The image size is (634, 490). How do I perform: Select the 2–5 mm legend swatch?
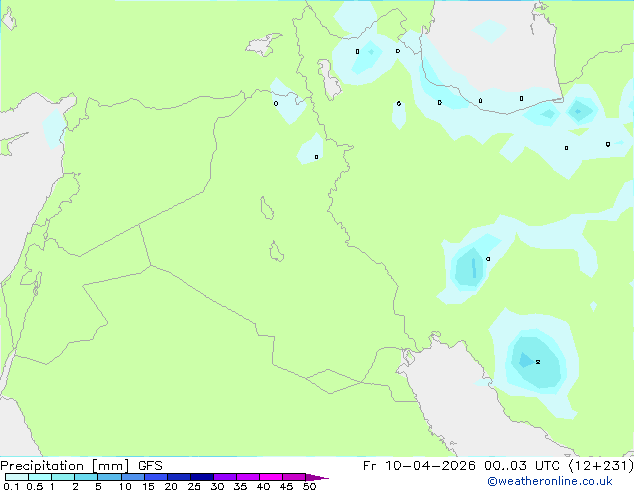pos(86,477)
